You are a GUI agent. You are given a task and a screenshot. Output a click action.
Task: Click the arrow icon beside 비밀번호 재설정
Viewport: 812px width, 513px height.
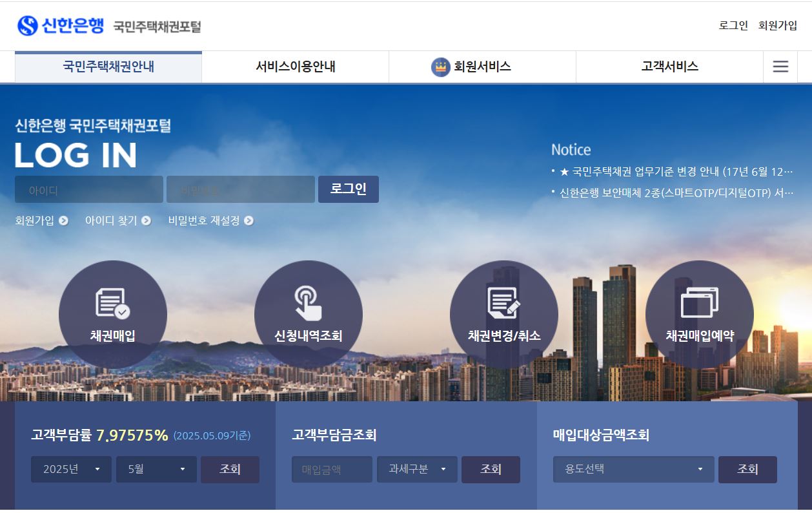(x=247, y=220)
